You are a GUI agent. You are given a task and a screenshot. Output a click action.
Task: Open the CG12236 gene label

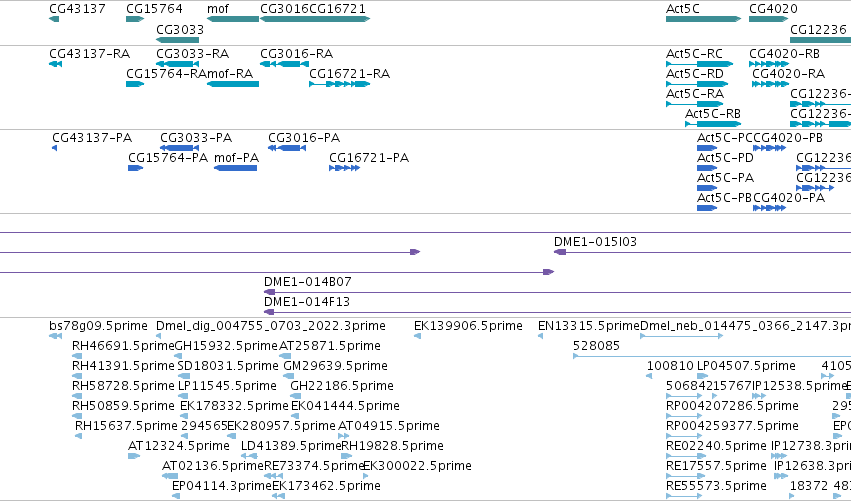818,29
